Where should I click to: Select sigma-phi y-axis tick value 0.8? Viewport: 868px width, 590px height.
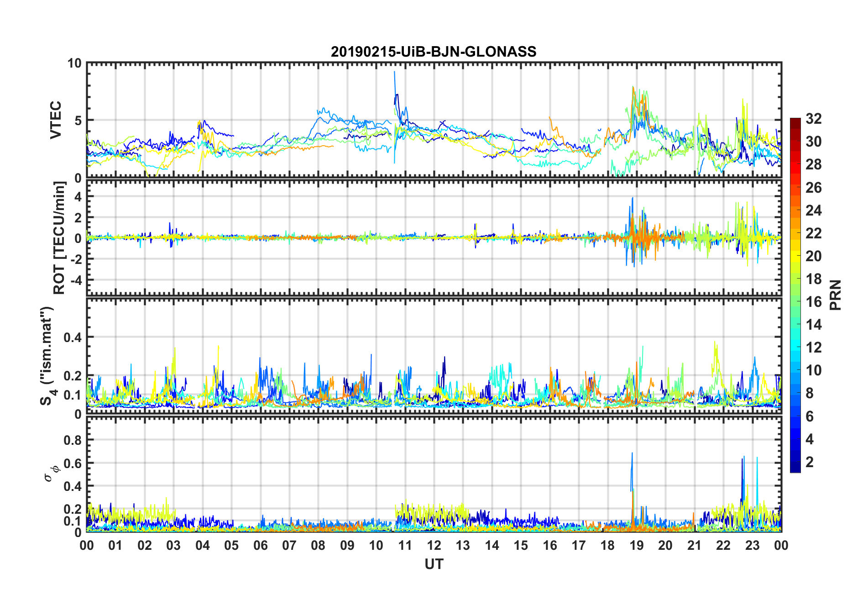click(73, 440)
